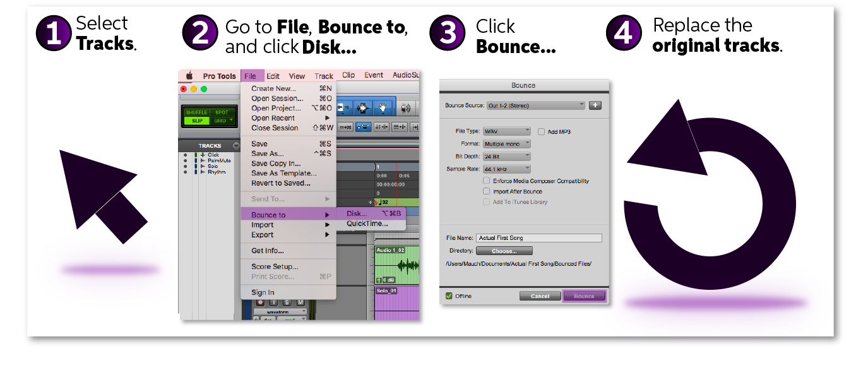Open the Edit menu

(x=273, y=76)
